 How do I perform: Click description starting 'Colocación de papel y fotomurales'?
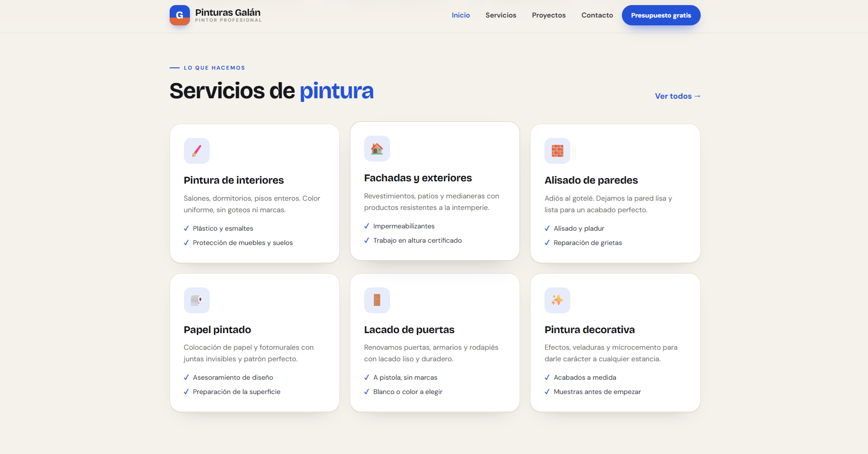coord(248,353)
